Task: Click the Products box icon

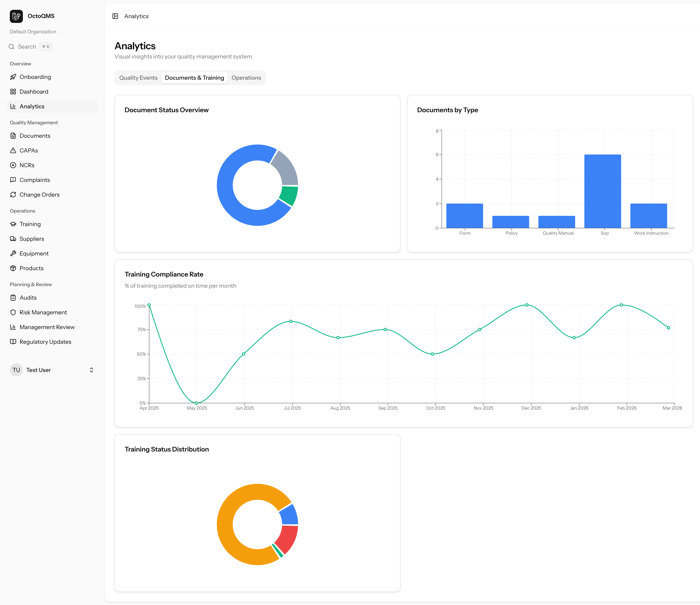Action: coord(13,268)
